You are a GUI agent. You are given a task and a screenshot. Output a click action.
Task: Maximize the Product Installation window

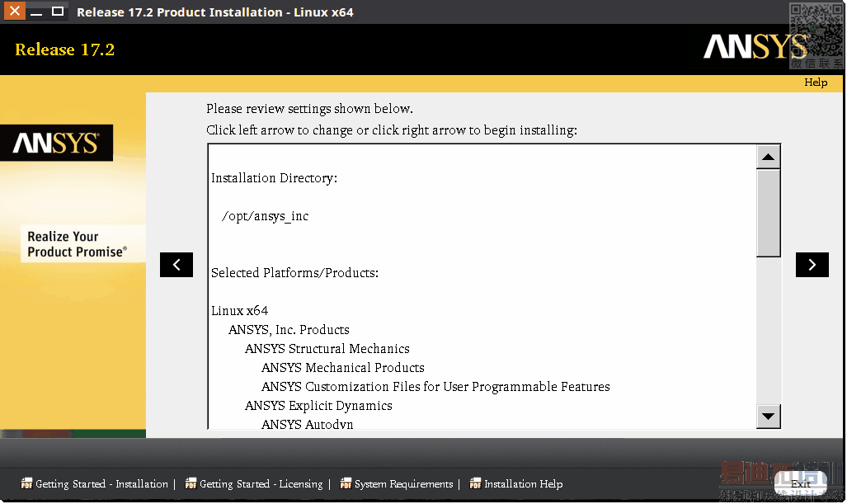58,12
